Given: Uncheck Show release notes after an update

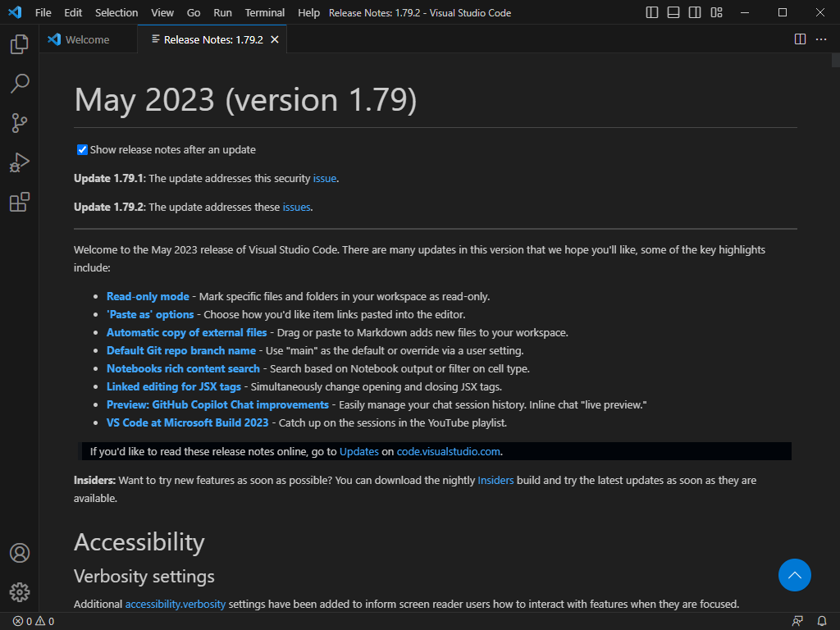Looking at the screenshot, I should [x=82, y=150].
